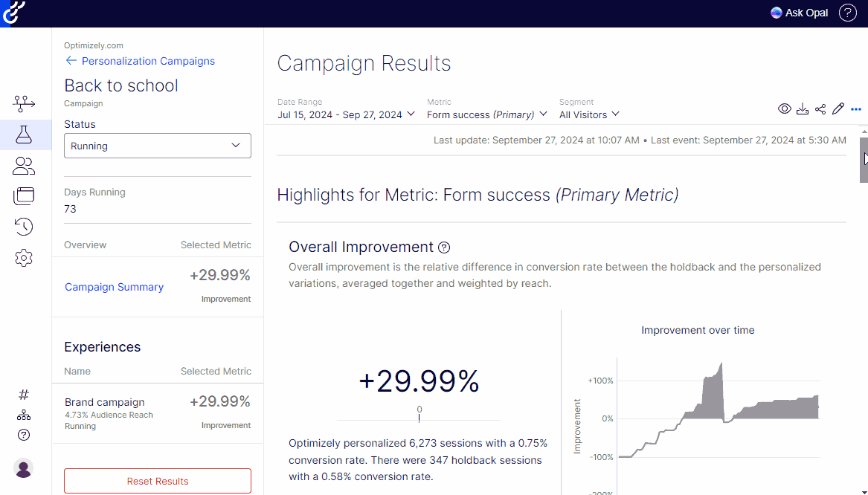Open the Audiences people icon in sidebar
Image resolution: width=868 pixels, height=495 pixels.
tap(24, 166)
